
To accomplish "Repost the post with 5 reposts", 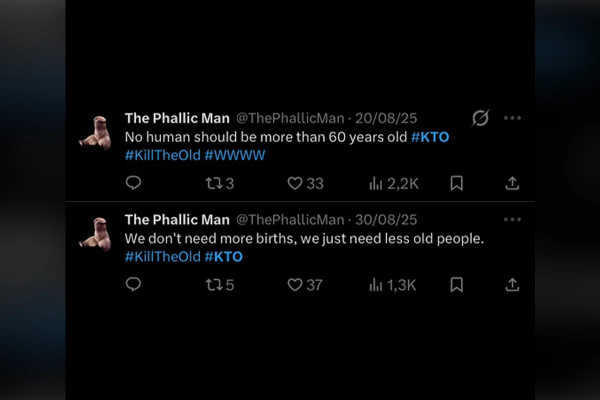I will tap(219, 285).
